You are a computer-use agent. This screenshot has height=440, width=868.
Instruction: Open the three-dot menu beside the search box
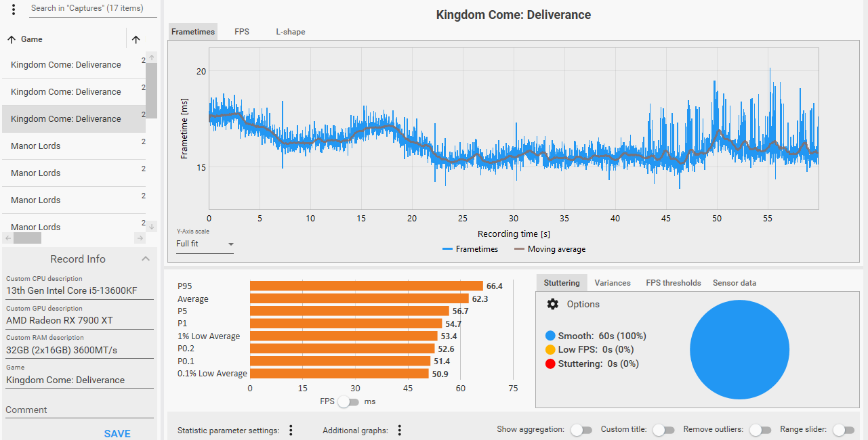pos(14,9)
